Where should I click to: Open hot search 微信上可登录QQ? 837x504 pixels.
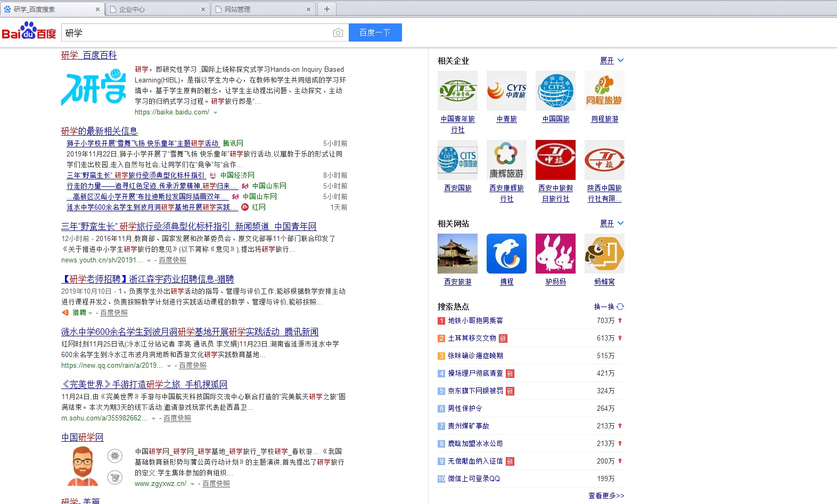coord(474,478)
